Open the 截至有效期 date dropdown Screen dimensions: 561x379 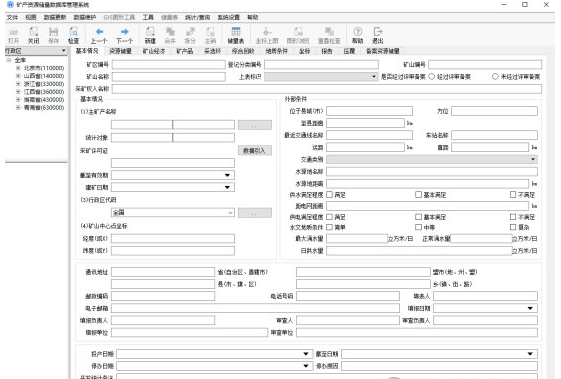coord(227,175)
